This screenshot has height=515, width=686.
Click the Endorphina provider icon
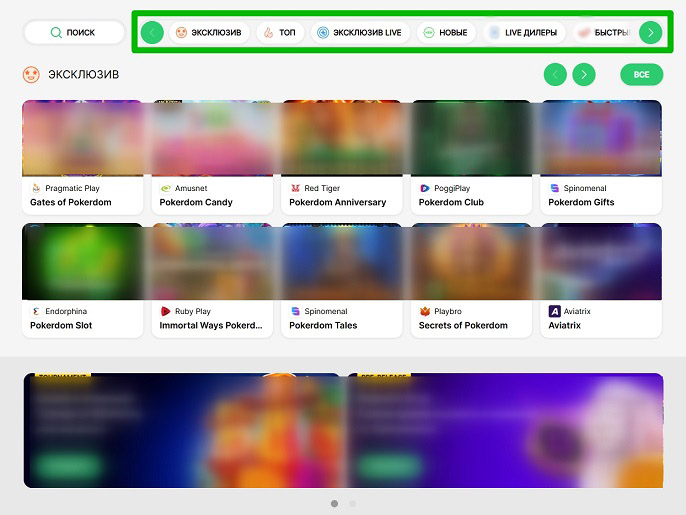coord(36,311)
